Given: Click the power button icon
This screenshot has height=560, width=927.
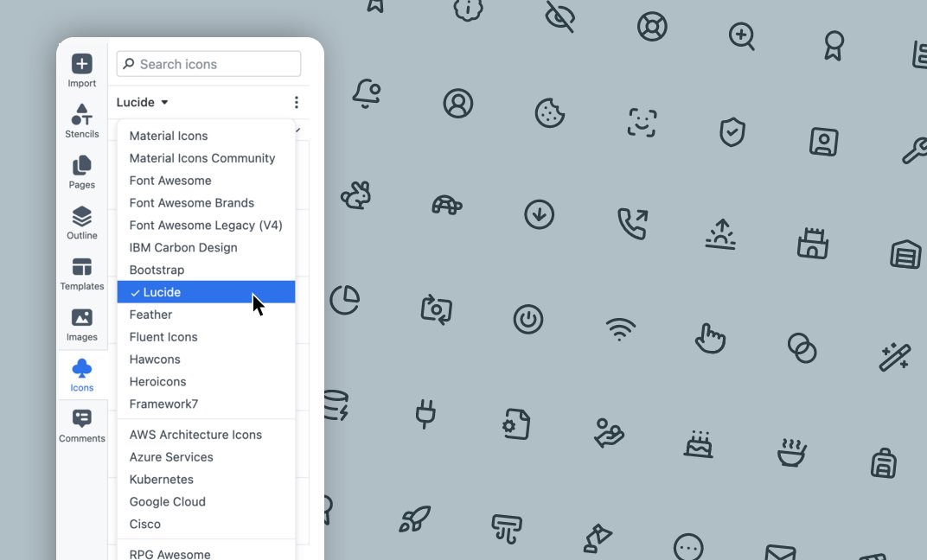Looking at the screenshot, I should point(528,319).
